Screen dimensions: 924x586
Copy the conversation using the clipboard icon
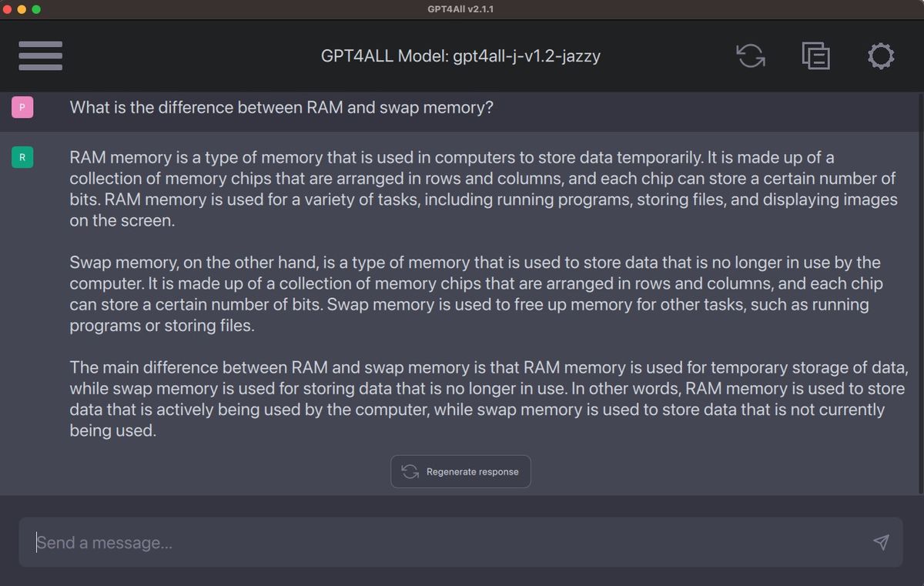click(815, 55)
